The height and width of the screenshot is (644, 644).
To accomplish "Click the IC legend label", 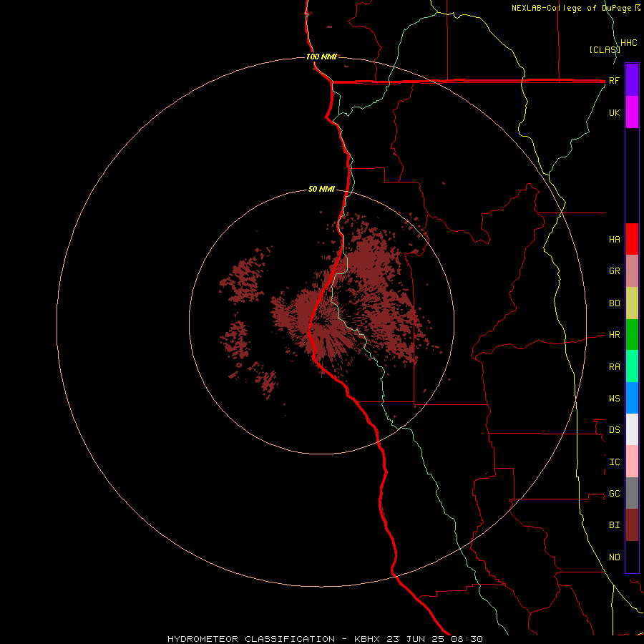I will (614, 462).
